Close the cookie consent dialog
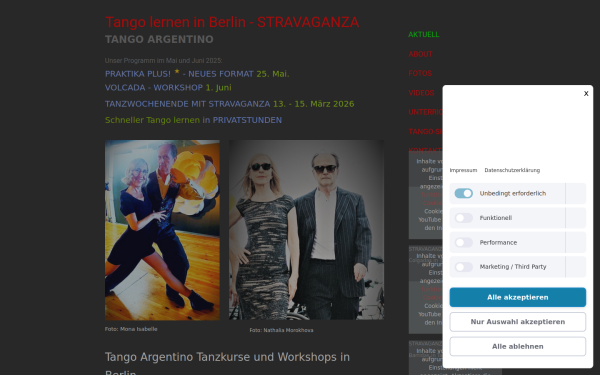Image resolution: width=600 pixels, height=375 pixels. [586, 94]
